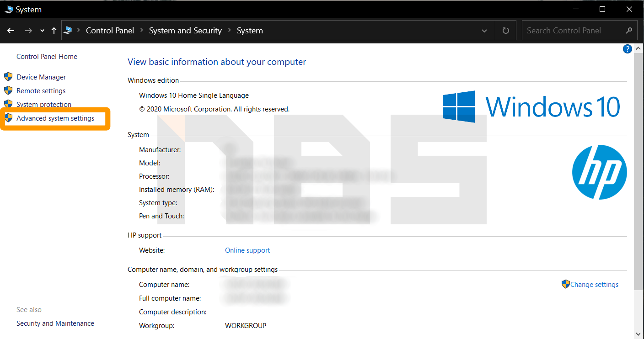644x339 pixels.
Task: Click the Windows 10 logo
Action: (531, 106)
